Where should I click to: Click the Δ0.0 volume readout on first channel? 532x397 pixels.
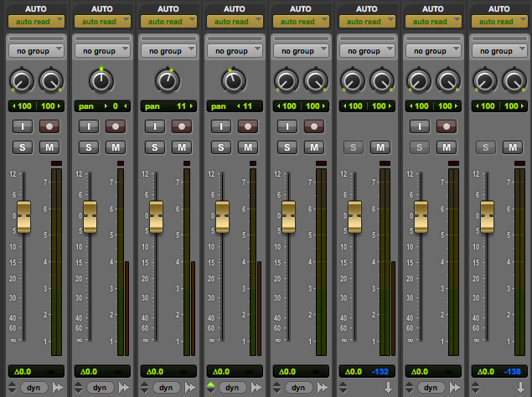coord(23,372)
